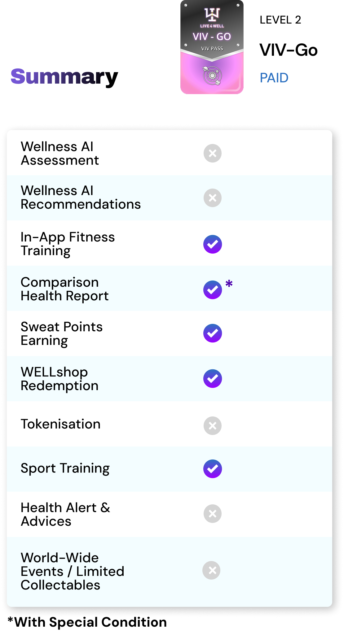Viewport: 344px width, 644px height.
Task: Click the checkmark for Comparison Health Report
Action: click(x=213, y=290)
